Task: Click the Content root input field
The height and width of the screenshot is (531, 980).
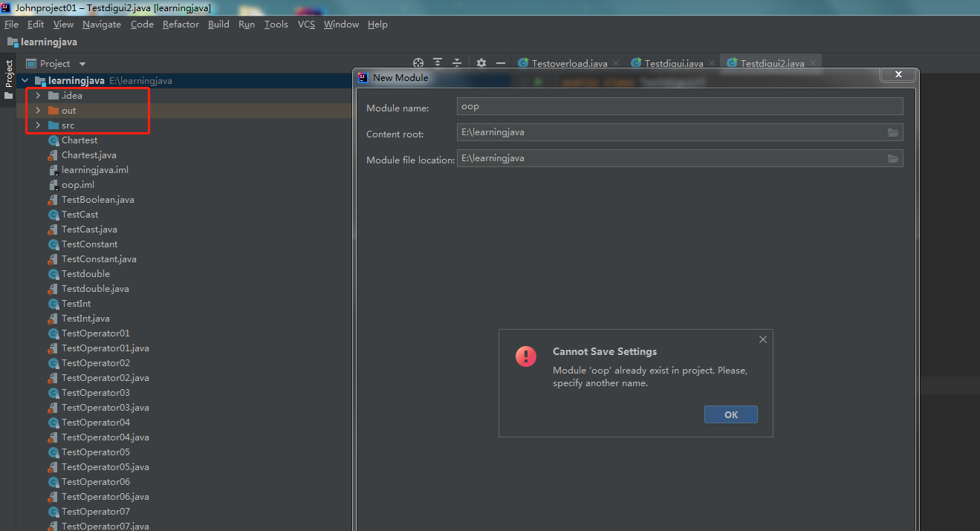Action: click(680, 133)
